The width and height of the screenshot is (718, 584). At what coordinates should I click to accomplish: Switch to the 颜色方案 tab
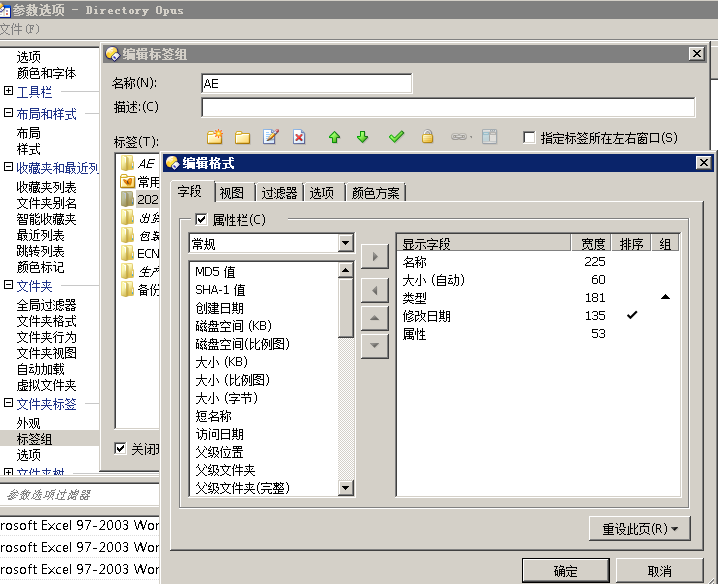(x=376, y=193)
